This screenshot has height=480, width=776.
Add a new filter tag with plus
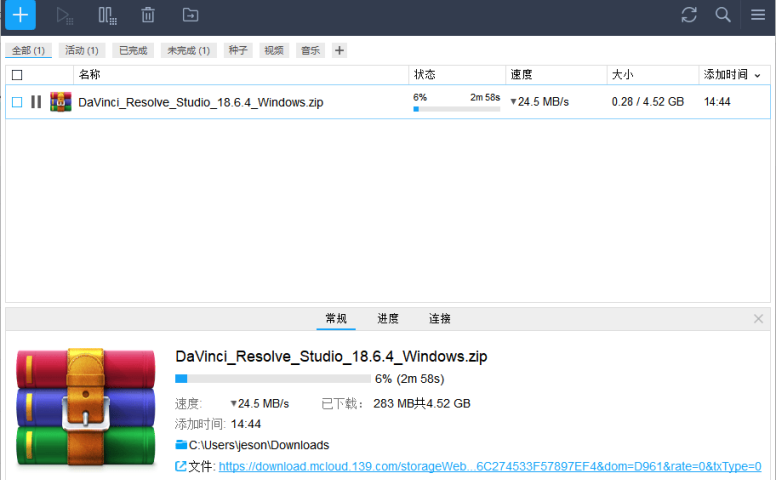coord(339,50)
